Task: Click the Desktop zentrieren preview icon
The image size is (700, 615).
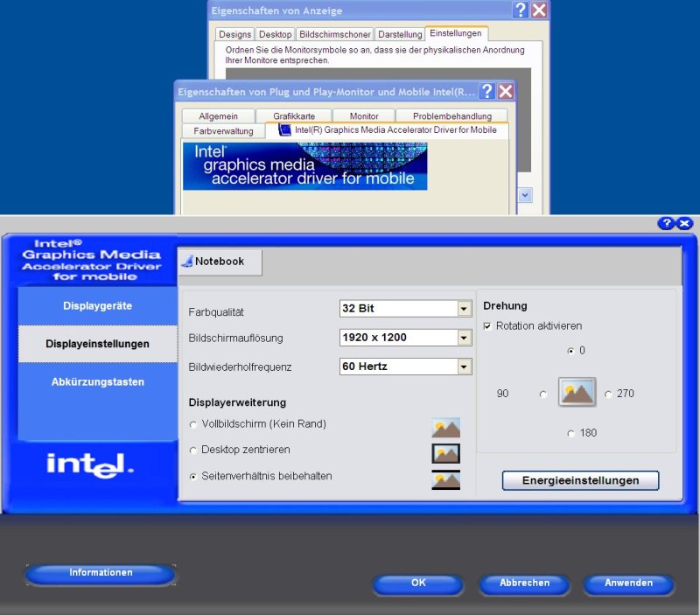Action: click(445, 453)
